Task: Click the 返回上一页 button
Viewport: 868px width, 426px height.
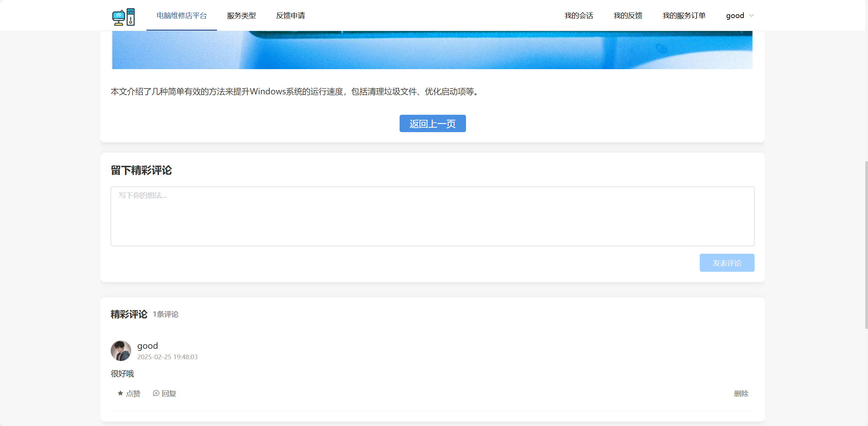Action: [432, 124]
